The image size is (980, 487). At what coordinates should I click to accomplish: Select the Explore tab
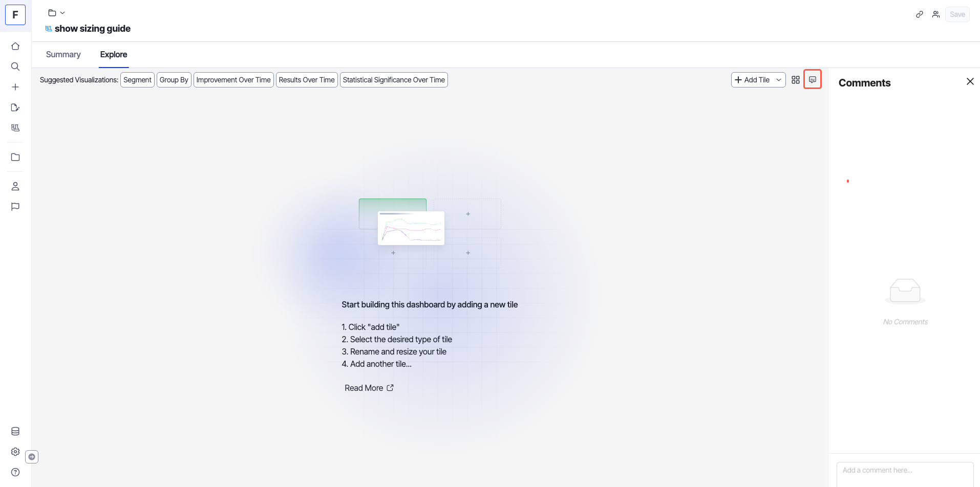click(114, 55)
